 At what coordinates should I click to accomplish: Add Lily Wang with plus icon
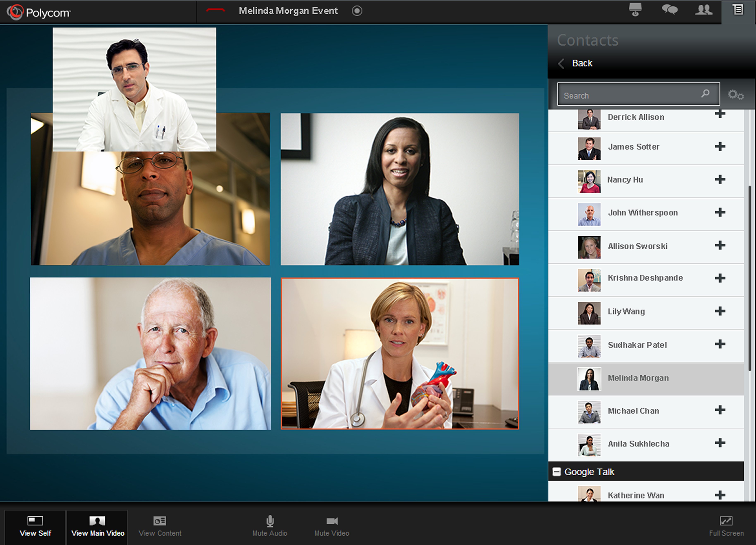720,311
